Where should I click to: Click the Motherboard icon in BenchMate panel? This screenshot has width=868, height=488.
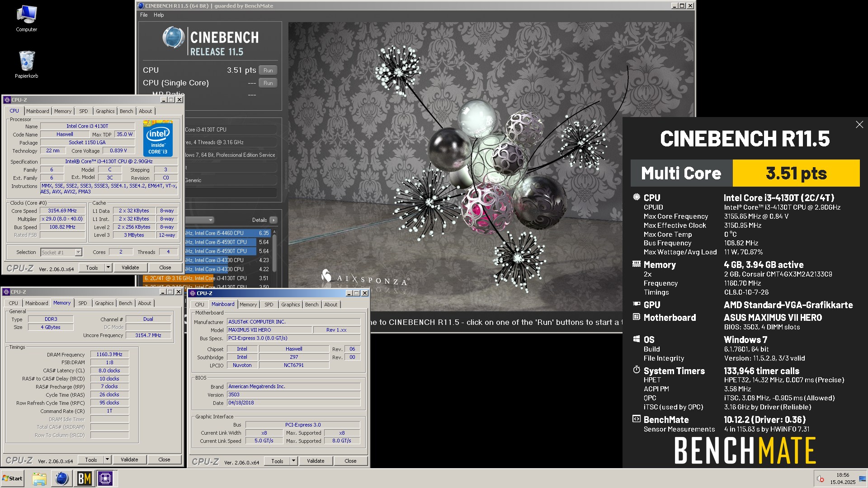coord(637,317)
